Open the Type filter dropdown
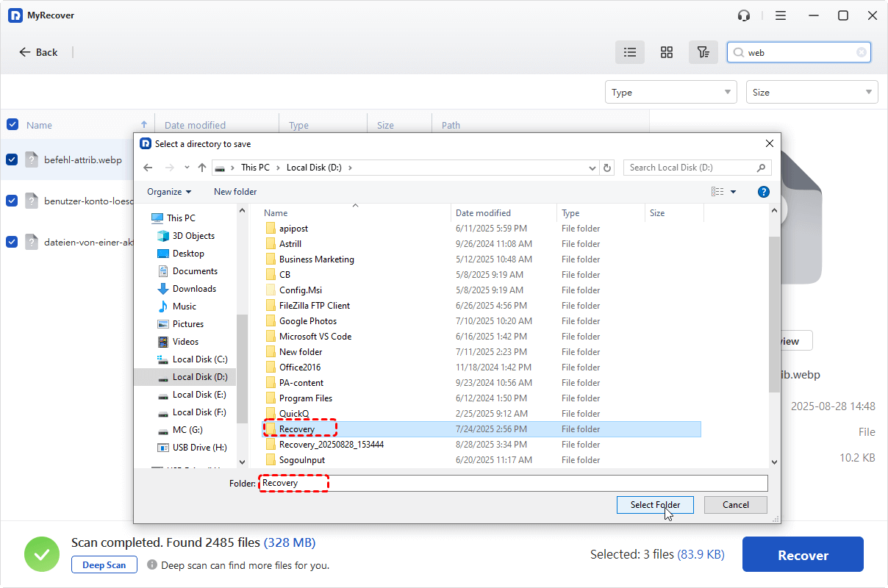 click(x=670, y=92)
